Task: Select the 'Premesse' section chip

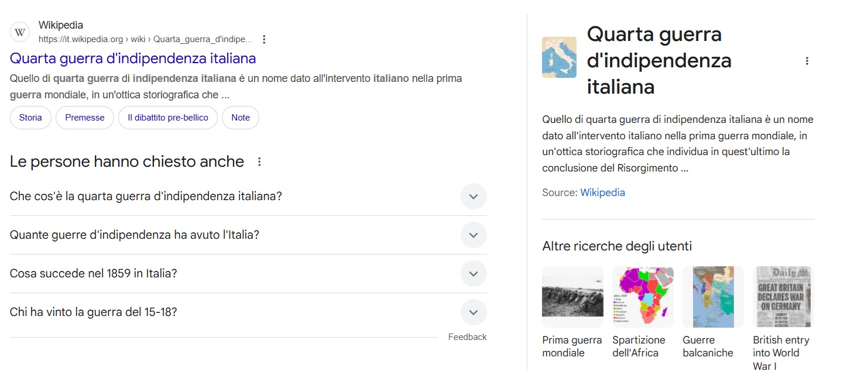Action: click(x=85, y=118)
